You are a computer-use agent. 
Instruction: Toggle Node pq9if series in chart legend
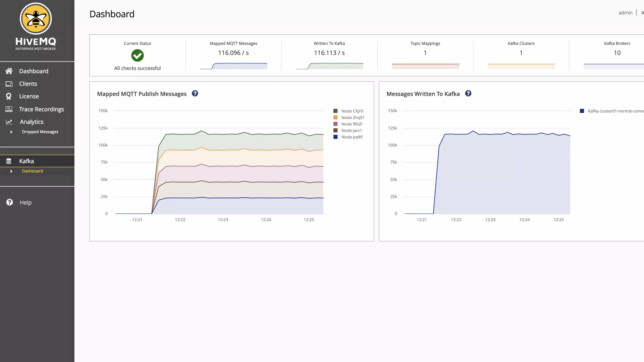[x=352, y=137]
